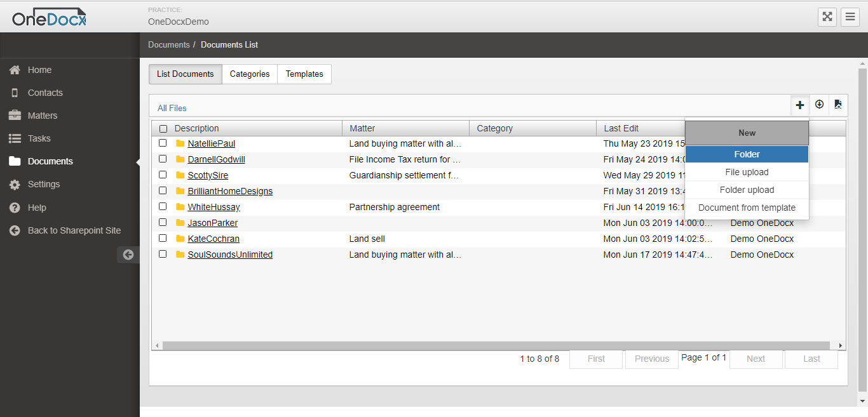Open the SoulSoundsUnlimited folder link

coord(230,255)
